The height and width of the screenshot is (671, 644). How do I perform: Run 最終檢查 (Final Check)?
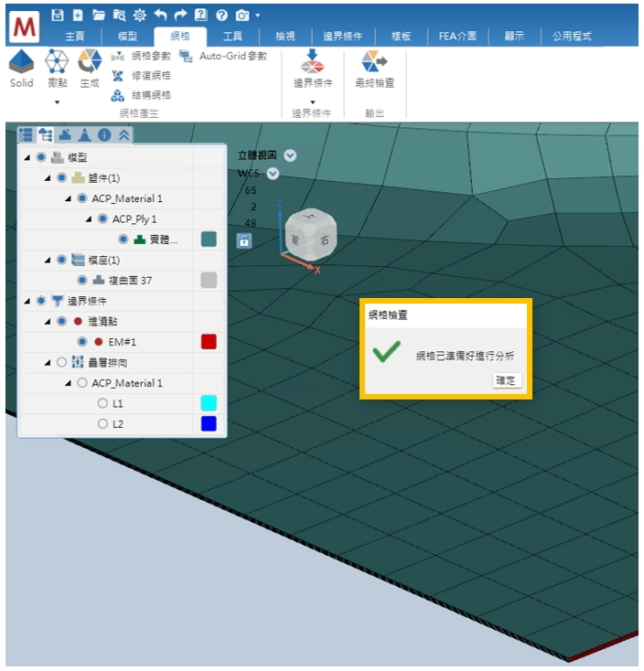(374, 63)
